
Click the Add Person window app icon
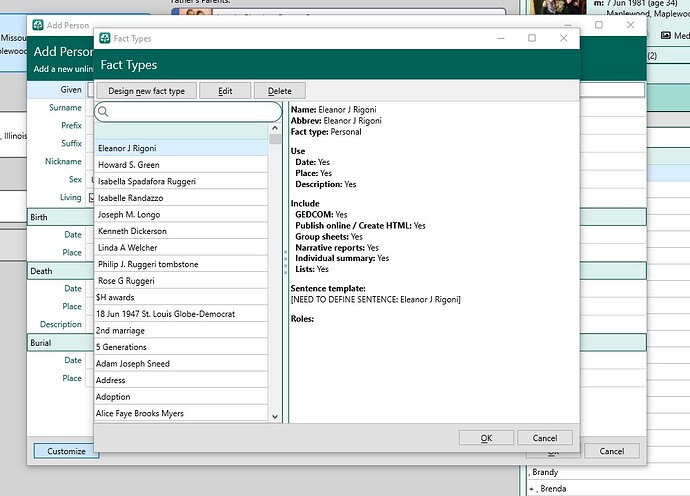coord(38,25)
